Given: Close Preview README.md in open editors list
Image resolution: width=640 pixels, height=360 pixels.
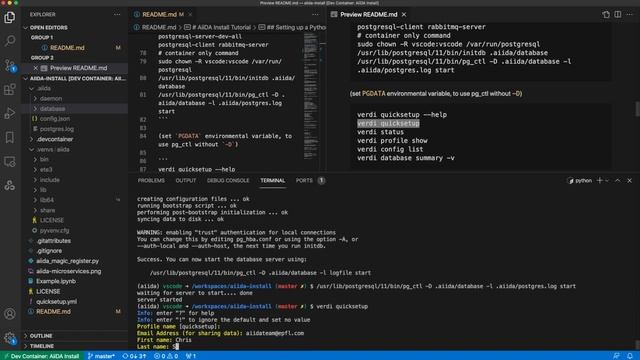Looking at the screenshot, I should [x=36, y=68].
